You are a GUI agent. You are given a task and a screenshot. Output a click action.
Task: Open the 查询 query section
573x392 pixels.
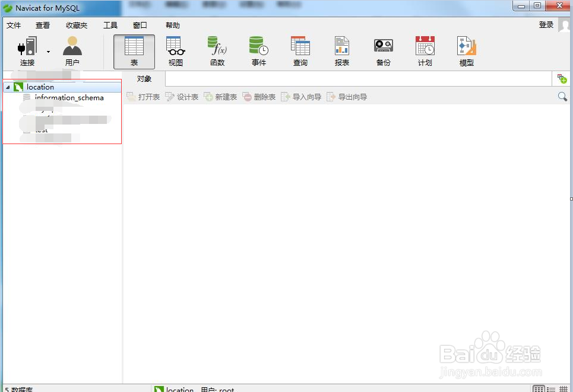click(300, 52)
